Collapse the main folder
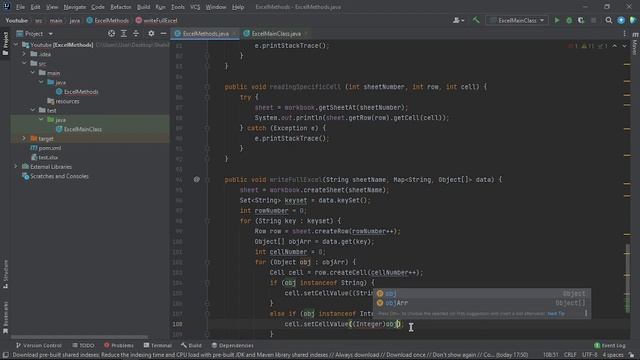Image resolution: width=640 pixels, height=360 pixels. (33, 73)
